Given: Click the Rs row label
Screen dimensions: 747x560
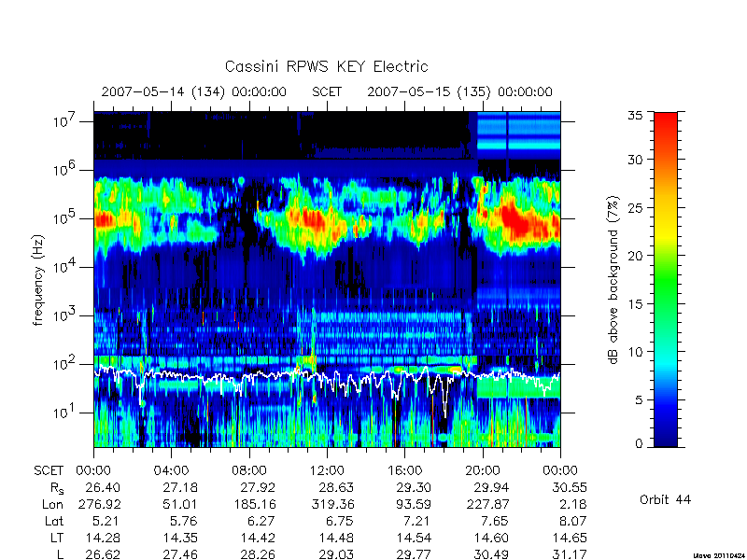Looking at the screenshot, I should click(x=57, y=488).
